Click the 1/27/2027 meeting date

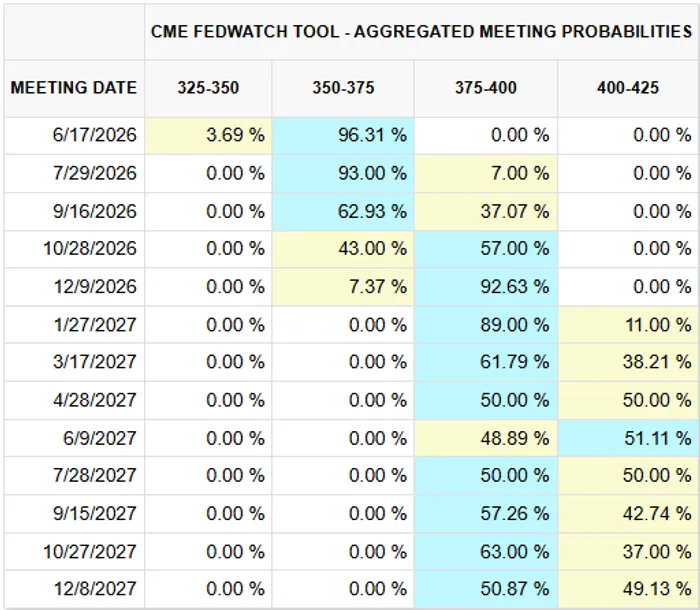click(95, 325)
